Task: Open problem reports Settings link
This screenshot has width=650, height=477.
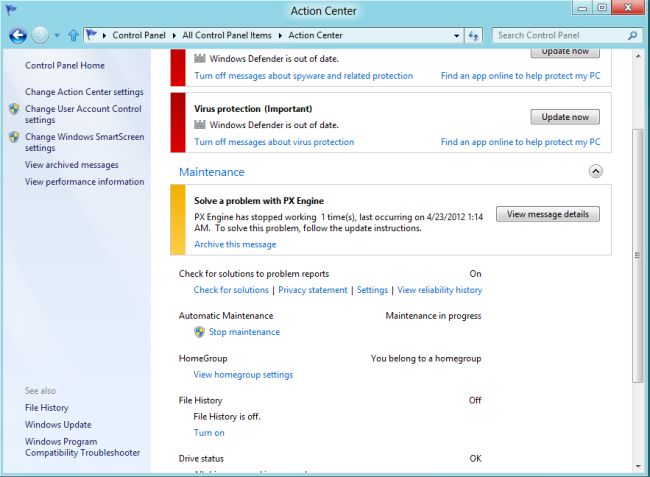Action: point(372,290)
